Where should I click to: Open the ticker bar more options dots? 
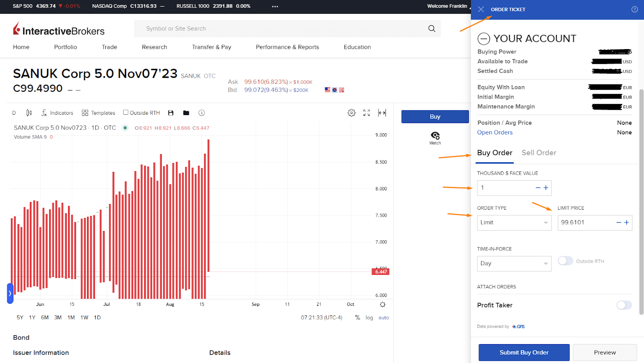pyautogui.click(x=275, y=6)
